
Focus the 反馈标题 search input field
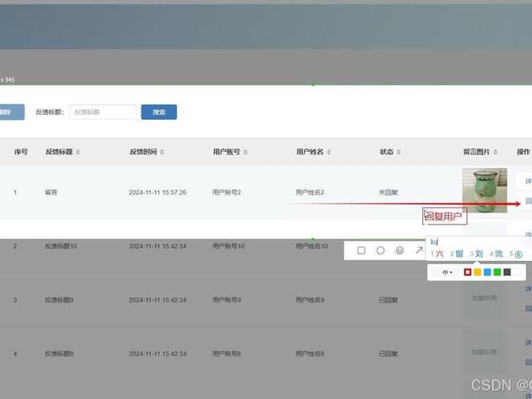[x=103, y=112]
